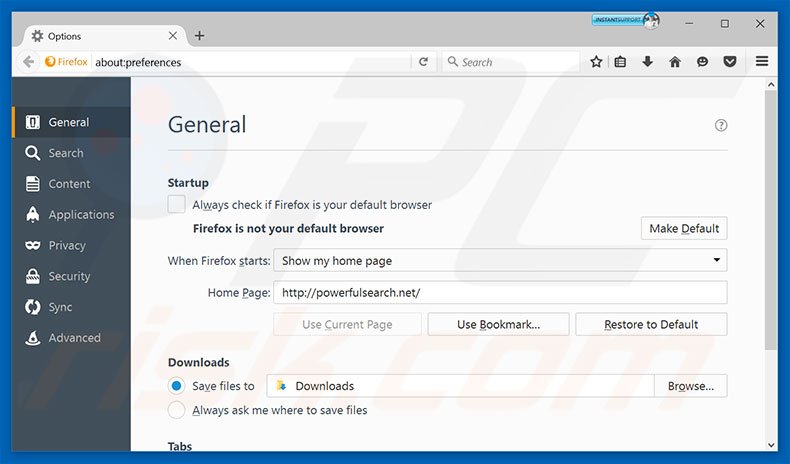Open the Pocket icon

pyautogui.click(x=730, y=62)
